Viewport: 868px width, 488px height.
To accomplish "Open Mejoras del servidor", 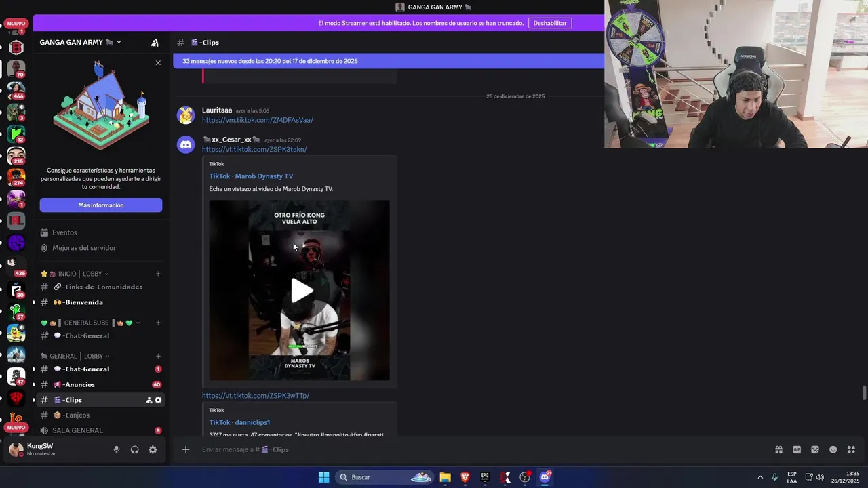I will [100, 248].
